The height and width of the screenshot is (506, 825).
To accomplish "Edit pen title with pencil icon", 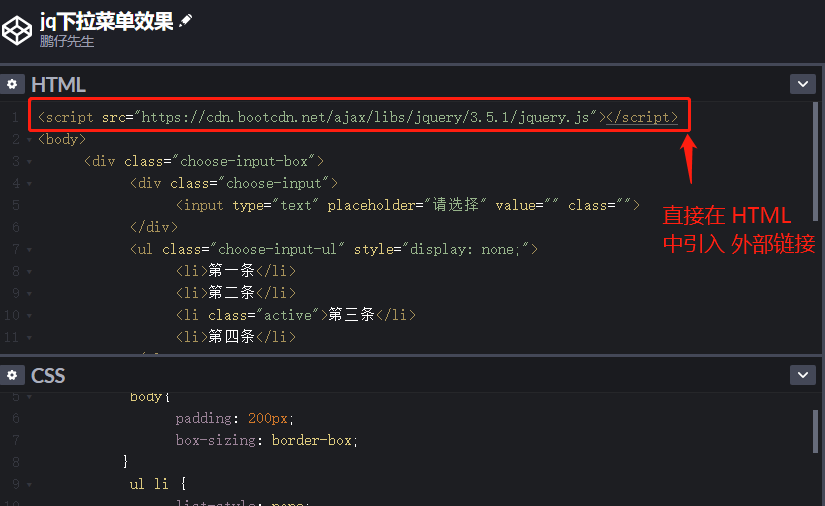I will pos(186,21).
